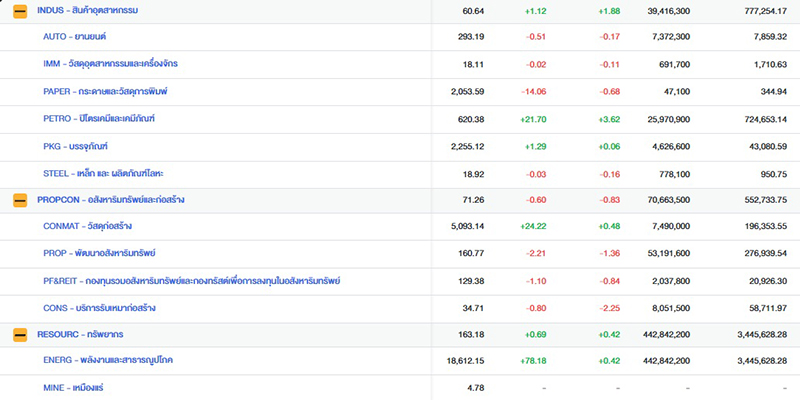Open the STEEL sector link
This screenshot has width=800, height=400.
coord(102,173)
